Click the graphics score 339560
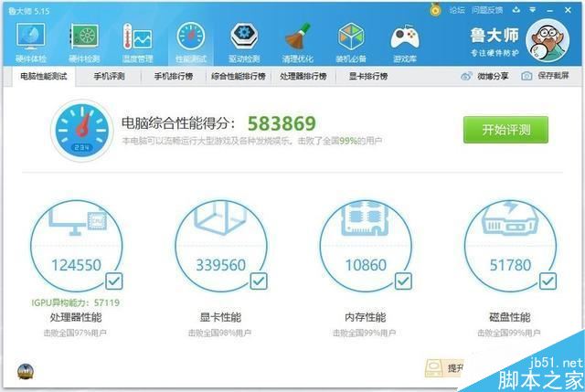Viewport: 585px width, 392px height. tap(221, 265)
